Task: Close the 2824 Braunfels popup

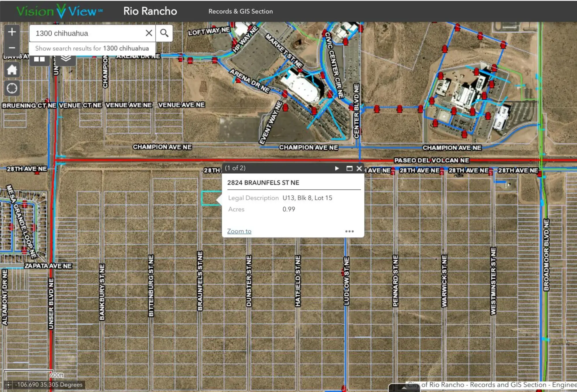Action: tap(359, 168)
